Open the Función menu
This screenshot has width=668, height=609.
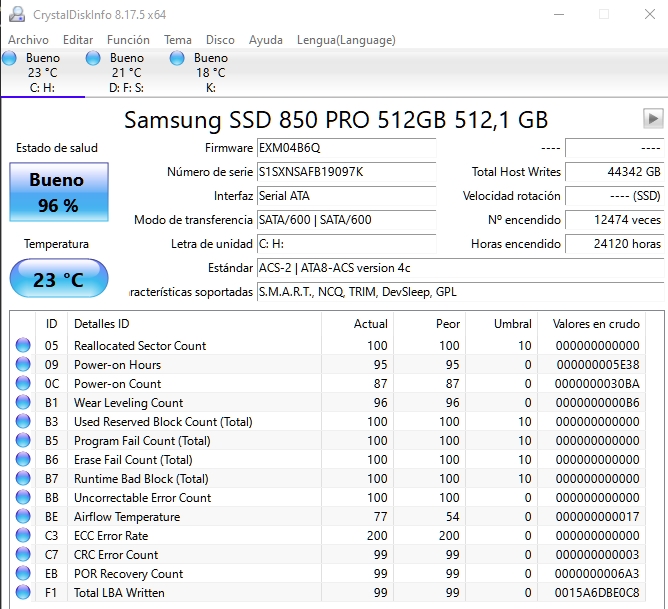128,40
